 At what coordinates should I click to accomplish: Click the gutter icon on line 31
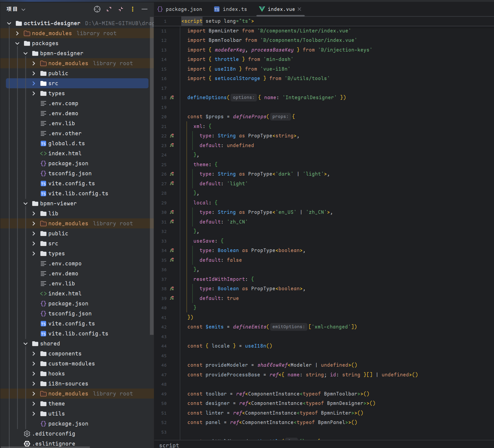pos(172,222)
